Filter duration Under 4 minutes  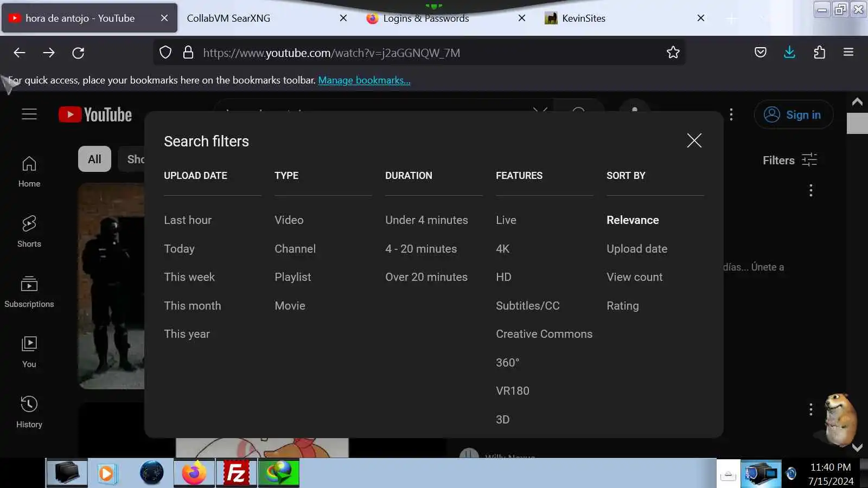point(426,220)
